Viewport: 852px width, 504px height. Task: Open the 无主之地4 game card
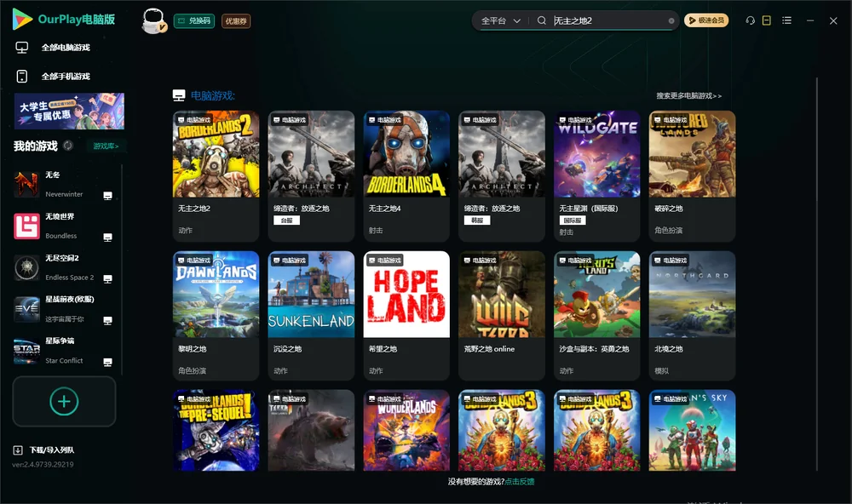(x=406, y=176)
